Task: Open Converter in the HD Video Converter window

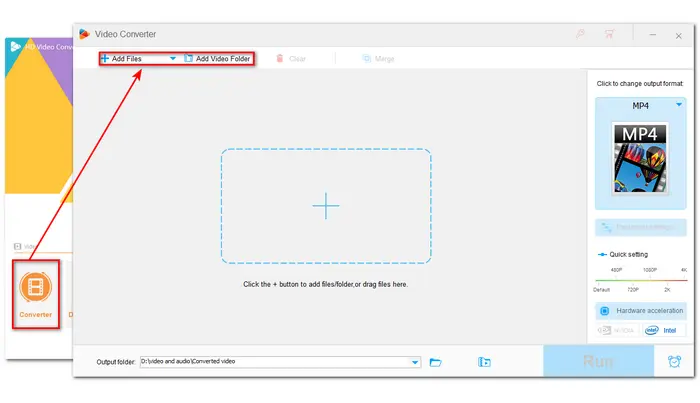Action: pos(36,295)
